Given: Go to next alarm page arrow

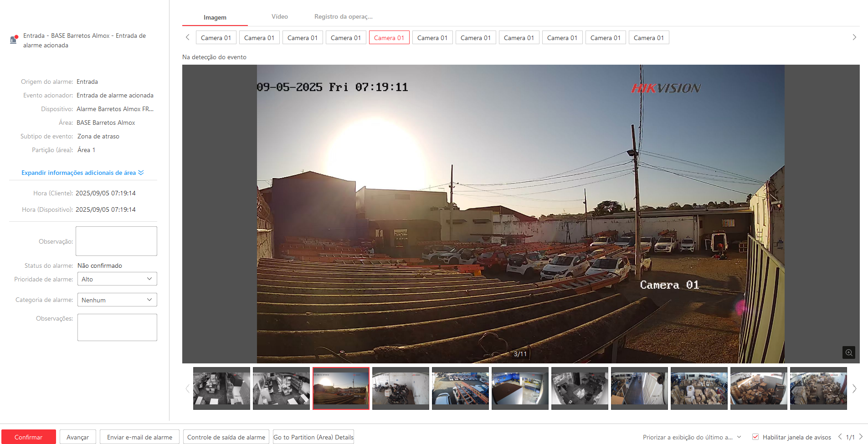Looking at the screenshot, I should [861, 437].
